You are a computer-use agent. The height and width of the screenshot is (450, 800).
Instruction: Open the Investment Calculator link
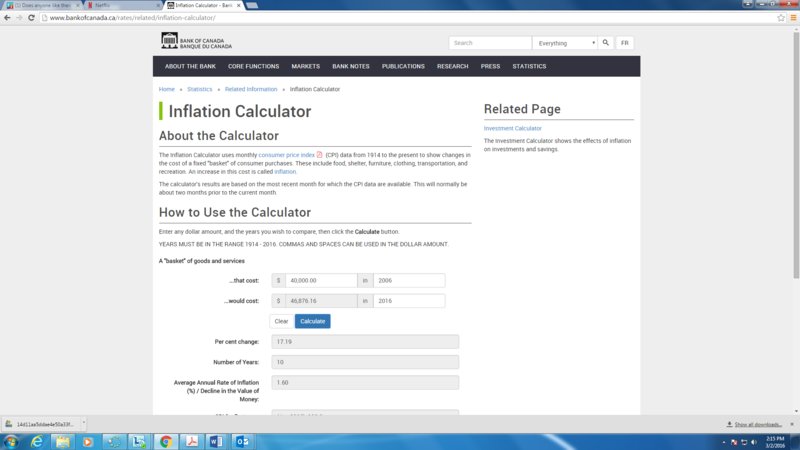(512, 128)
